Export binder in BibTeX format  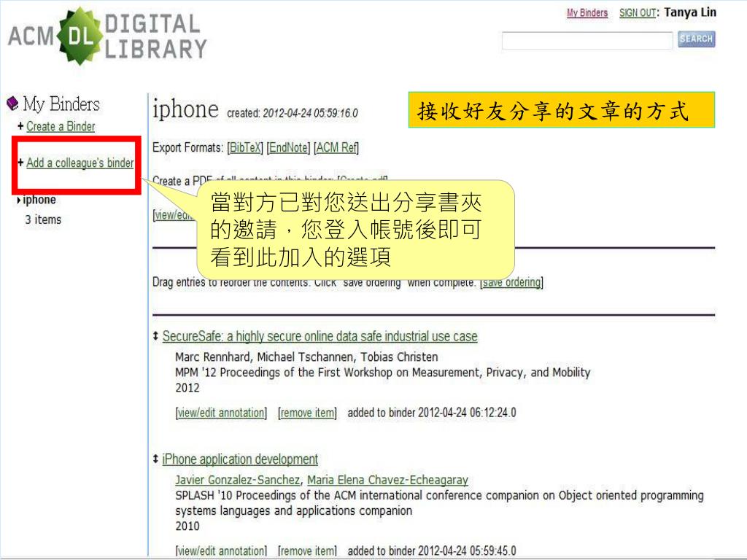[245, 147]
